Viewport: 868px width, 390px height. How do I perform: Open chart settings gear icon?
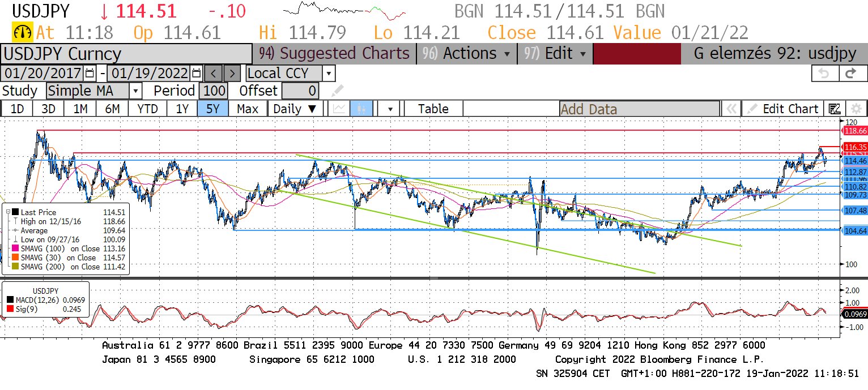tap(855, 109)
